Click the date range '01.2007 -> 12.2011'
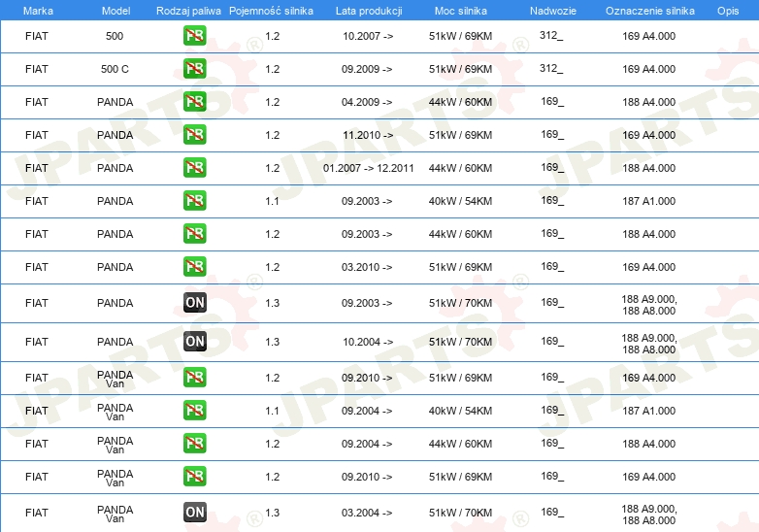Screen dimensions: 759x532 click(369, 168)
